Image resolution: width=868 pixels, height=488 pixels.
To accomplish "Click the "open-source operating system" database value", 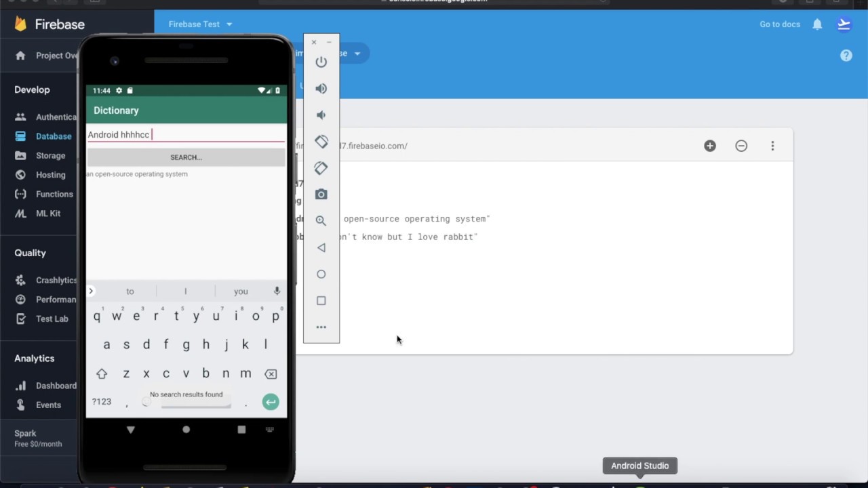I will 415,219.
